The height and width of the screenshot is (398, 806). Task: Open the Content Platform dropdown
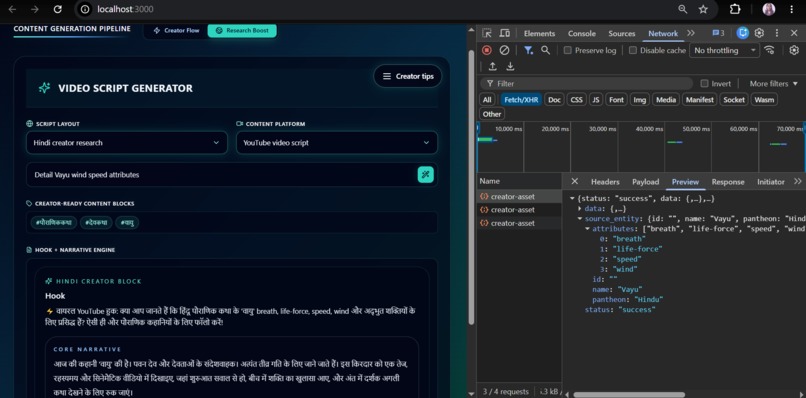(x=337, y=142)
